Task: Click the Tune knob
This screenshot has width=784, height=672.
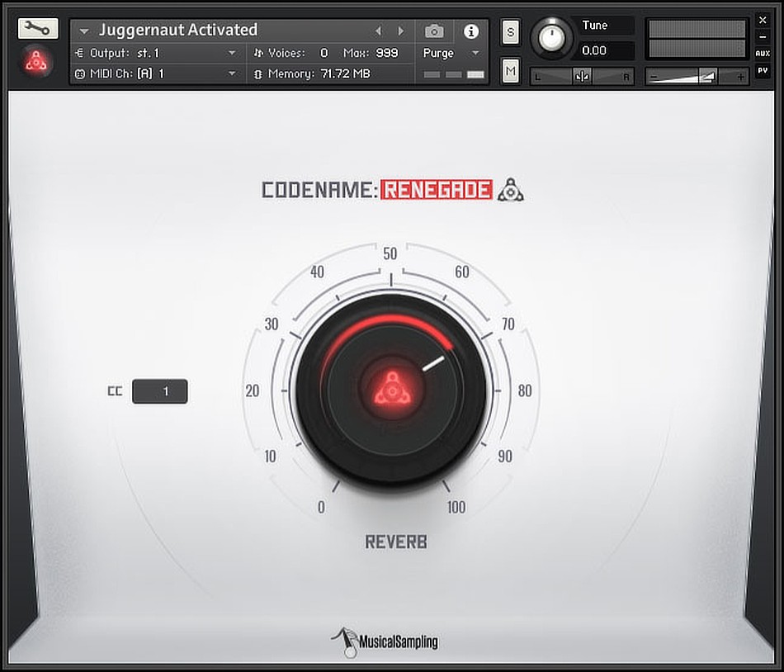Action: coord(551,38)
